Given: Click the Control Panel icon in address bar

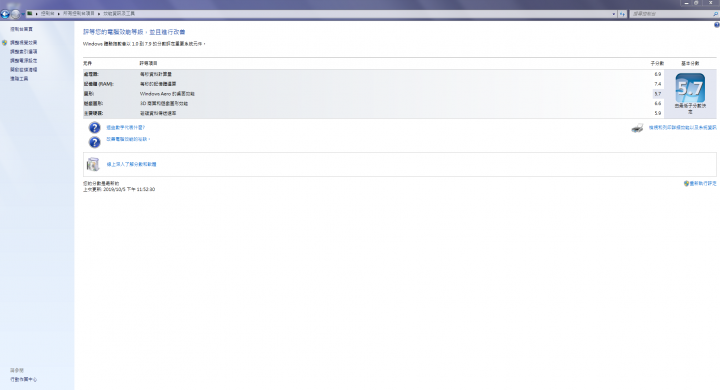Looking at the screenshot, I should coord(29,14).
